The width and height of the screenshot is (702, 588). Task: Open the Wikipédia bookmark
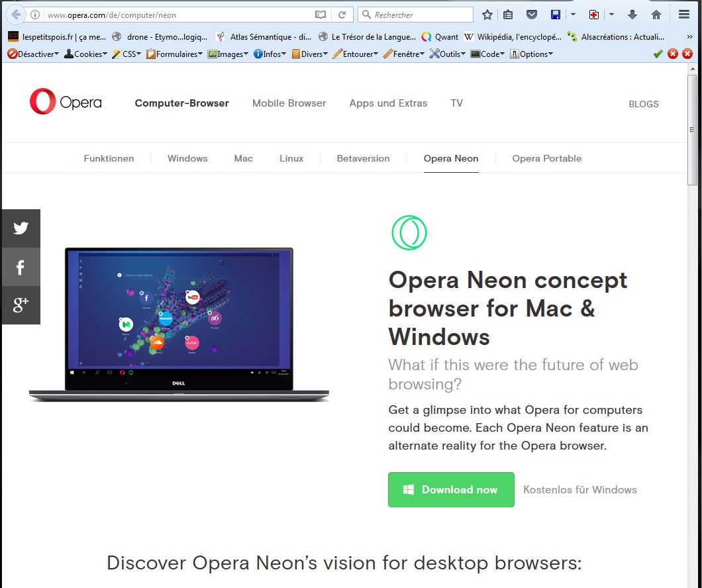[513, 36]
